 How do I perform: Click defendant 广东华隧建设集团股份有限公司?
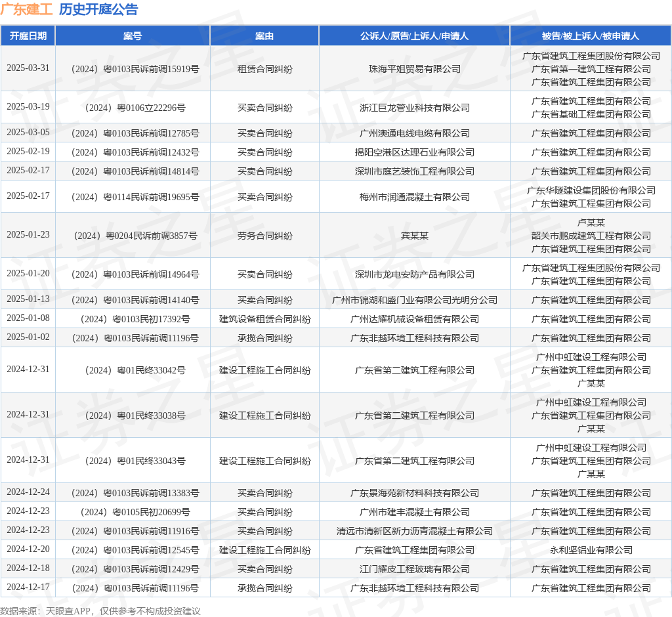591,190
